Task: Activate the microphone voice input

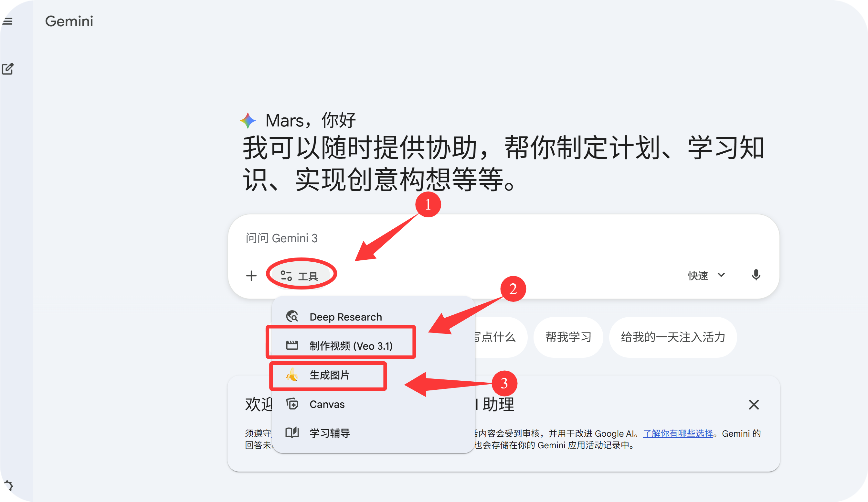Action: pyautogui.click(x=756, y=275)
